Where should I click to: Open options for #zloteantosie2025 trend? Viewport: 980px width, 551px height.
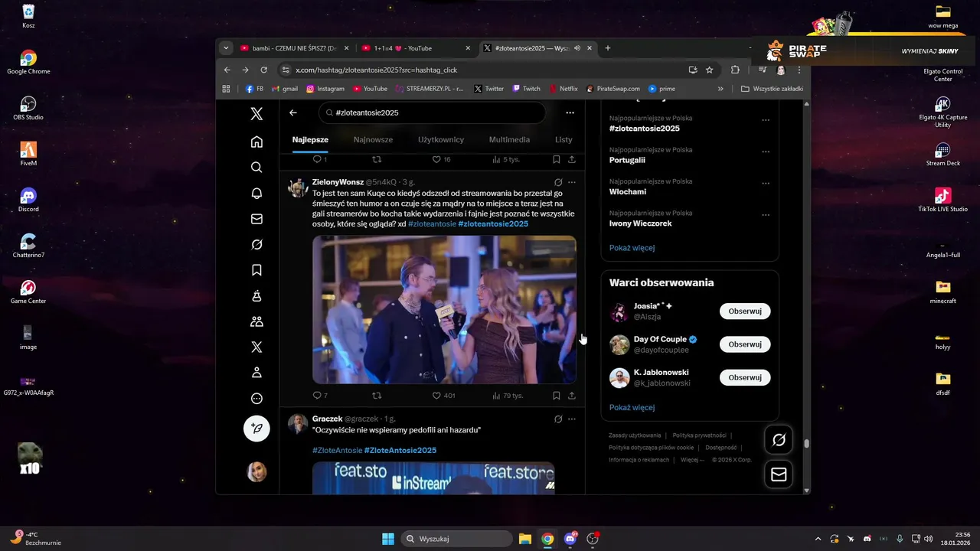coord(766,120)
